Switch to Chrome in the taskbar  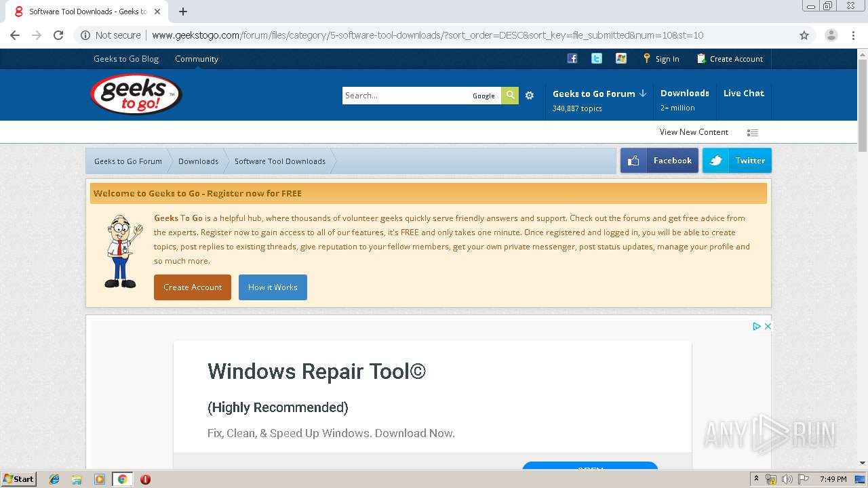coord(122,479)
